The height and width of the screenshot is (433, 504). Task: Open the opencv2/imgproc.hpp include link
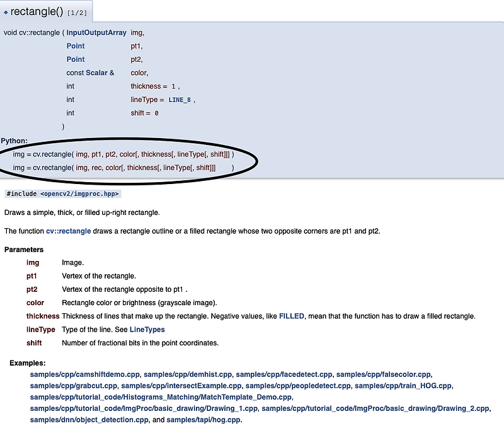click(79, 193)
